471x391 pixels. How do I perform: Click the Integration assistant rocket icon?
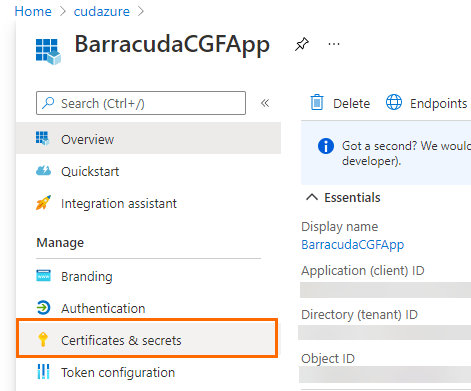tap(43, 203)
